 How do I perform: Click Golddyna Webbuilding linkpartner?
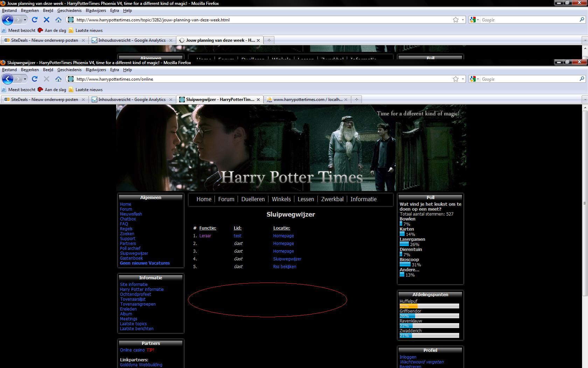pyautogui.click(x=141, y=365)
